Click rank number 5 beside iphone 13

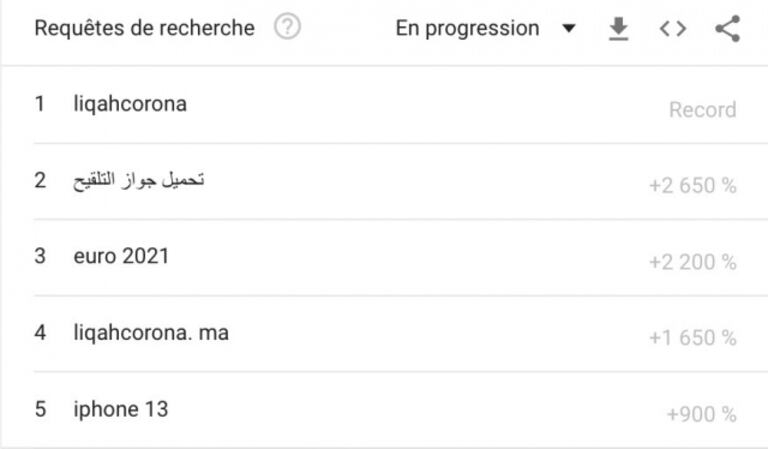pyautogui.click(x=40, y=409)
